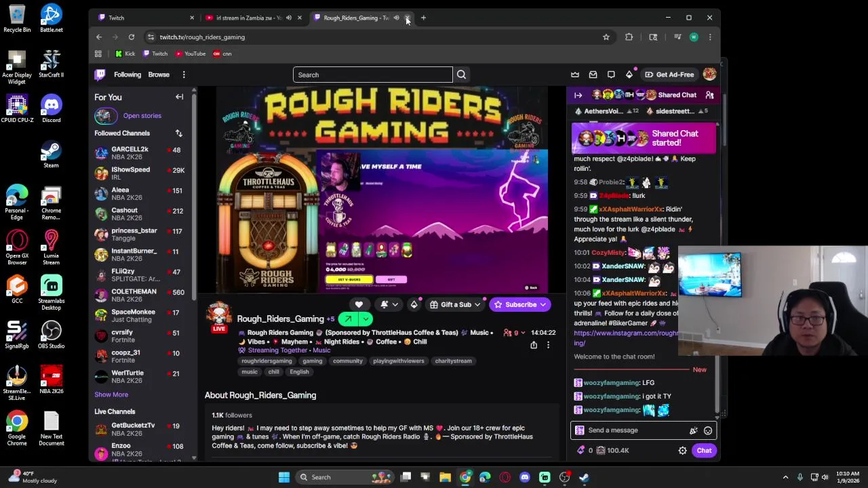The image size is (868, 488).
Task: Open the Streaming Together link
Action: [277, 350]
